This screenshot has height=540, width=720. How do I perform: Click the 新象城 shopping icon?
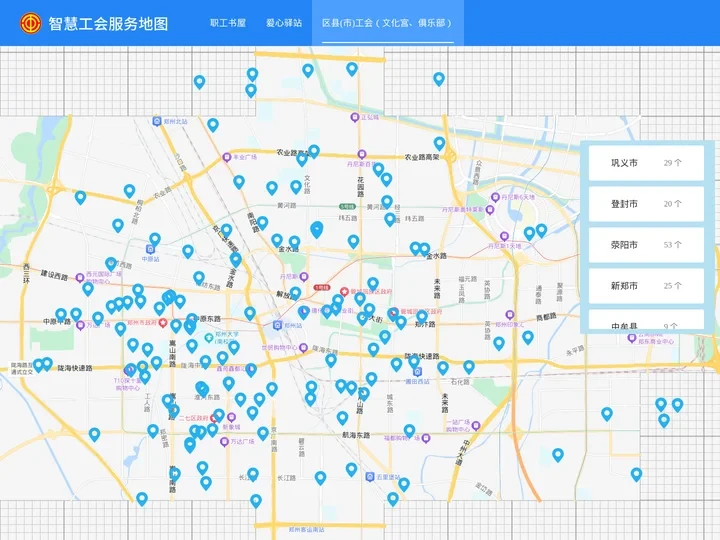231,417
